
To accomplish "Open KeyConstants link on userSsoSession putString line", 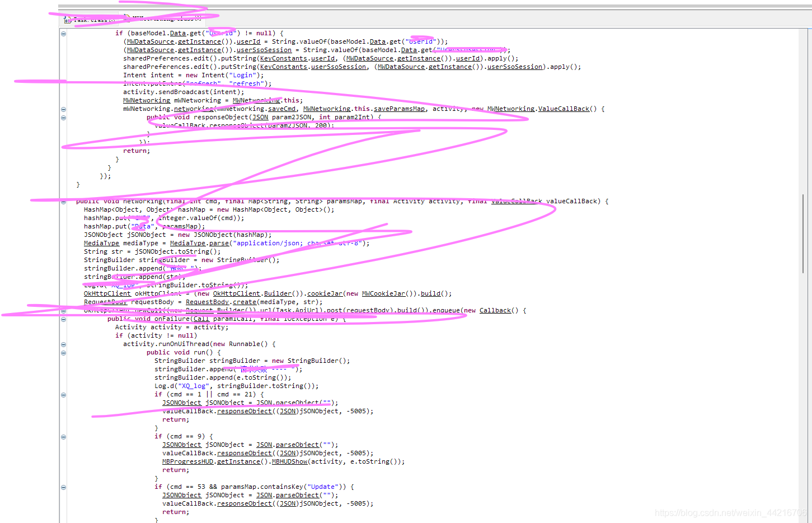I will coord(284,67).
